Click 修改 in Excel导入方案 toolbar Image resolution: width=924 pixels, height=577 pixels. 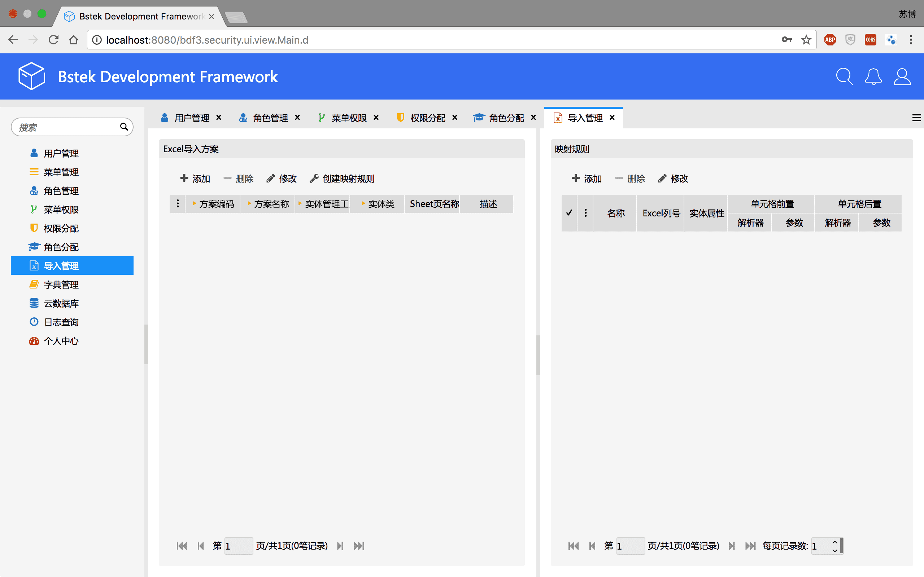click(x=282, y=179)
